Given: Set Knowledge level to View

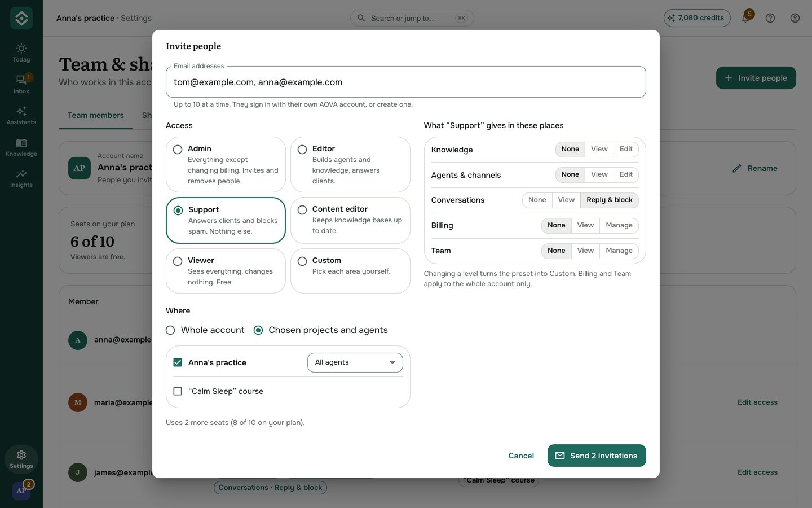Looking at the screenshot, I should pos(599,149).
